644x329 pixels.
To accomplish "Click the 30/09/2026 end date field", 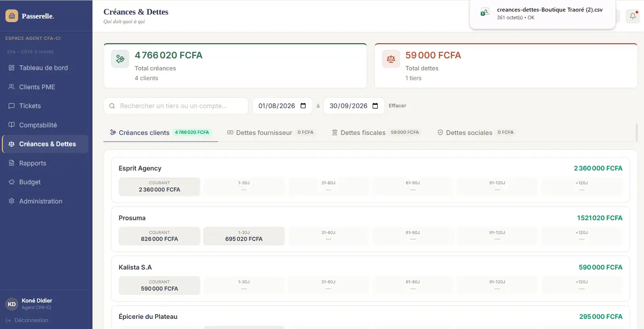I will tap(354, 106).
